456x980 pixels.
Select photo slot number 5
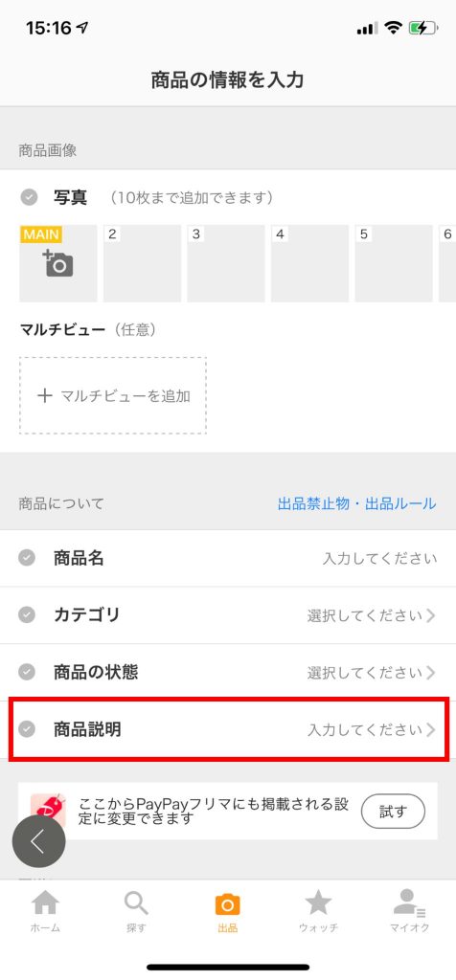(394, 263)
